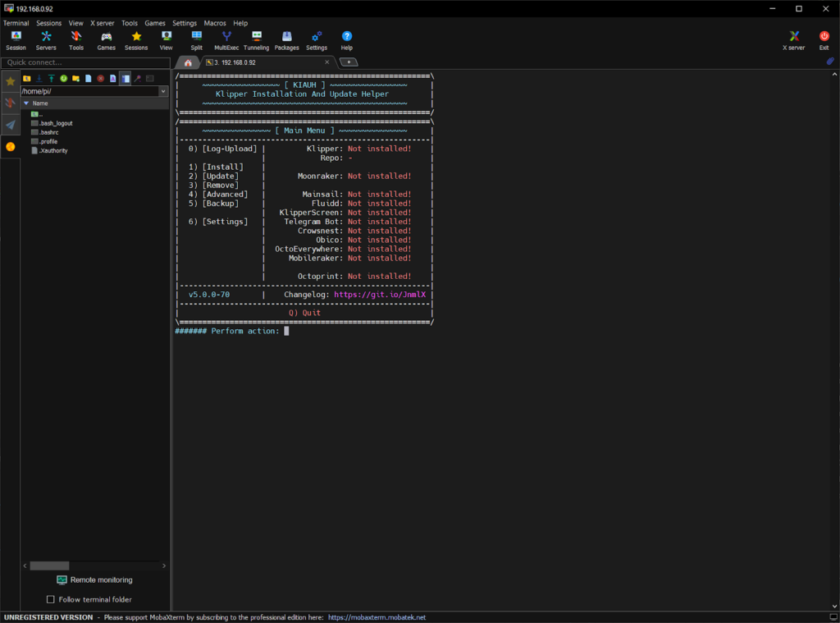Select the .profile file

pyautogui.click(x=44, y=141)
